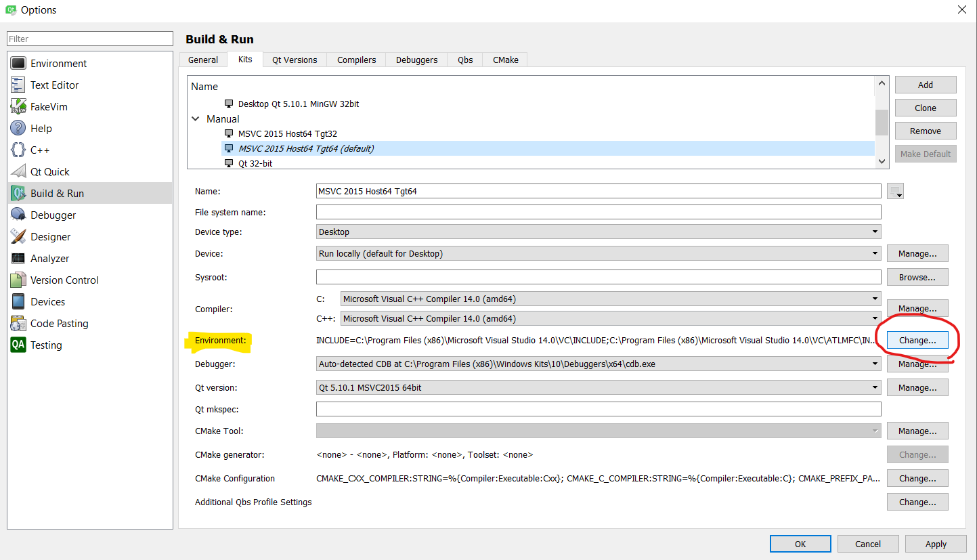Image resolution: width=977 pixels, height=560 pixels.
Task: Click Manage next to Compiler
Action: [x=917, y=308]
